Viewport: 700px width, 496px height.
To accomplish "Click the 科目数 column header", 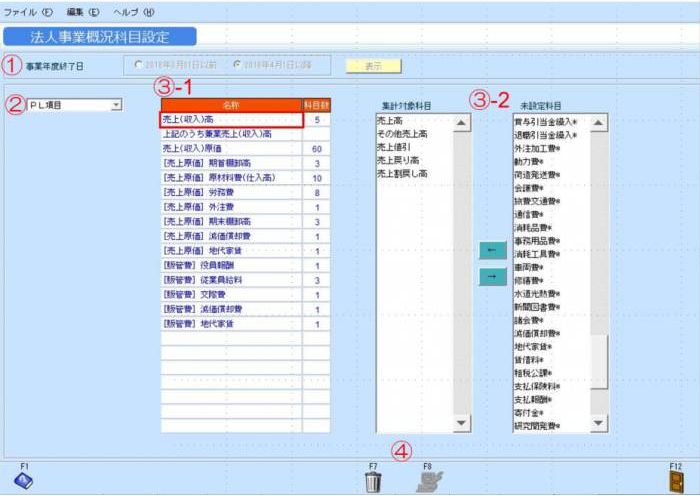I will click(x=317, y=105).
